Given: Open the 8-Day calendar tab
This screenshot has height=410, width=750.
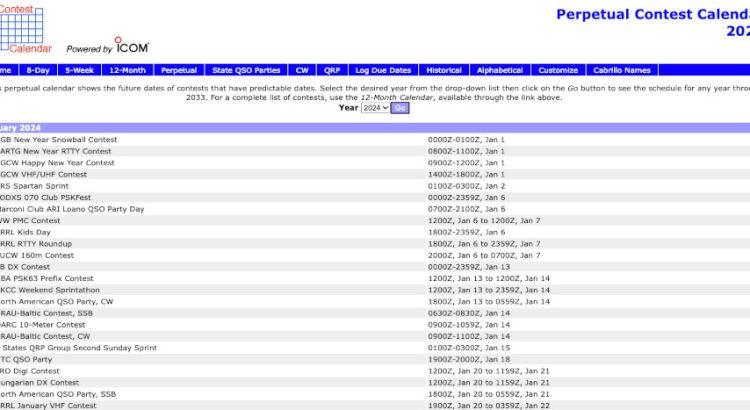Looking at the screenshot, I should (x=38, y=70).
